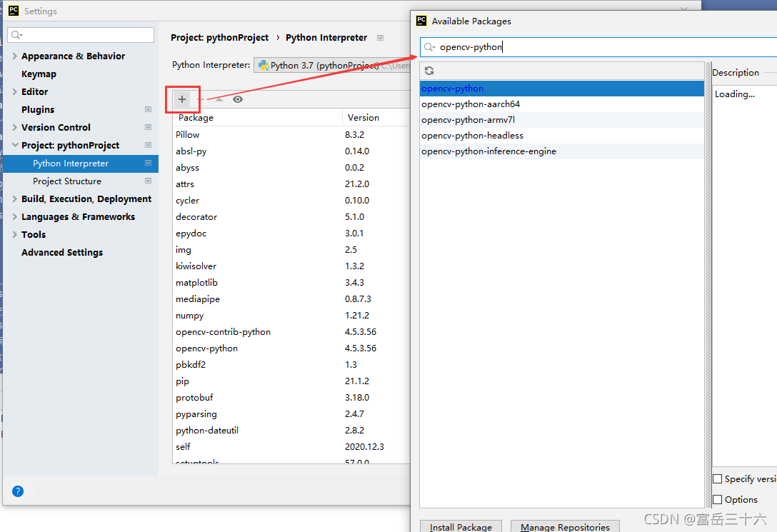Enable the Options checkbox
The image size is (777, 532).
(717, 499)
